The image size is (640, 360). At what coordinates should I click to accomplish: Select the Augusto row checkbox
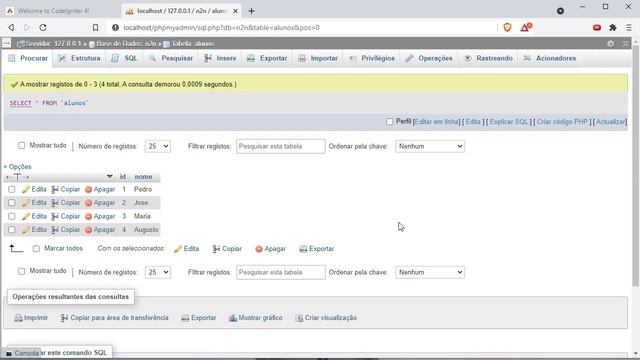11,230
